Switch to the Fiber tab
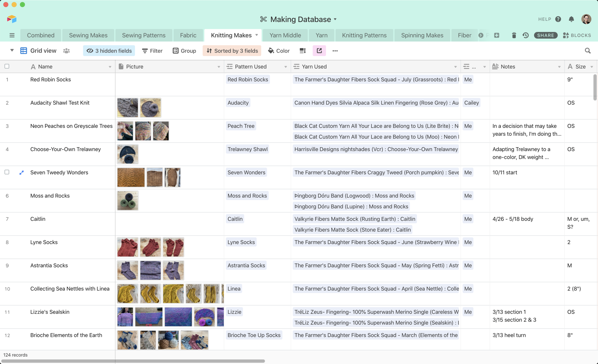Viewport: 598px width, 364px height. [465, 35]
